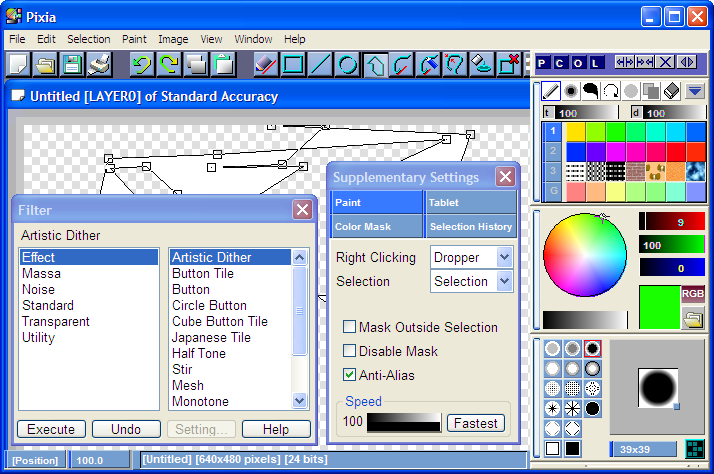Click the red channel slider showing 9
The height and width of the screenshot is (474, 714).
click(672, 222)
